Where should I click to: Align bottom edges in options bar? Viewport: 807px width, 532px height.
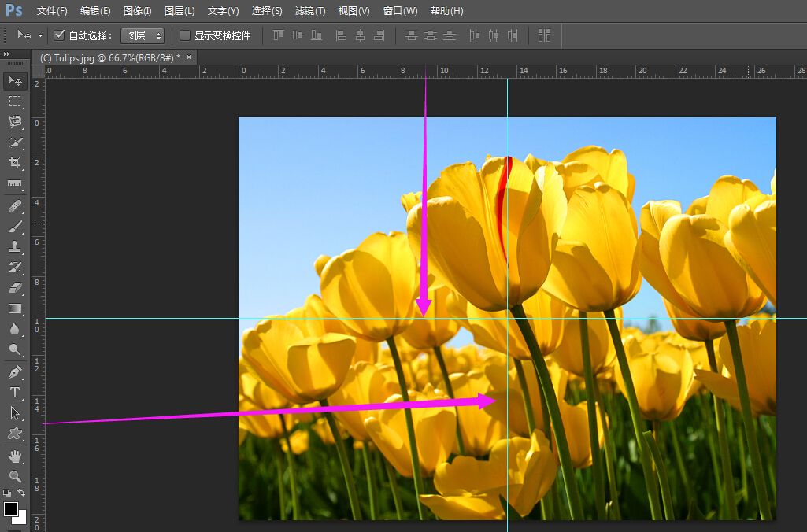click(x=317, y=35)
